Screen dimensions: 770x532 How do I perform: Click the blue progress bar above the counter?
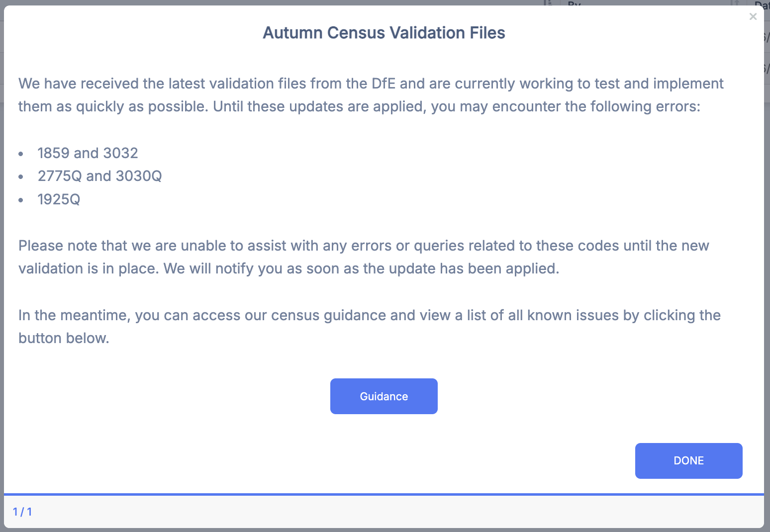pyautogui.click(x=384, y=494)
